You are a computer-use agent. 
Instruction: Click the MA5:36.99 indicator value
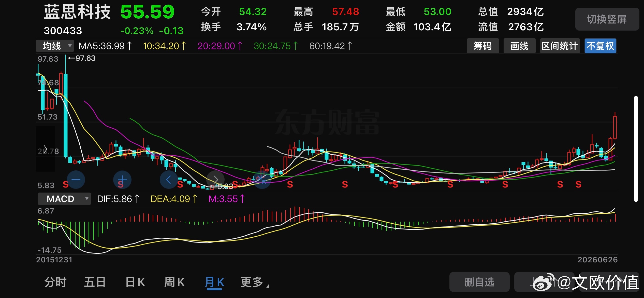pyautogui.click(x=105, y=46)
